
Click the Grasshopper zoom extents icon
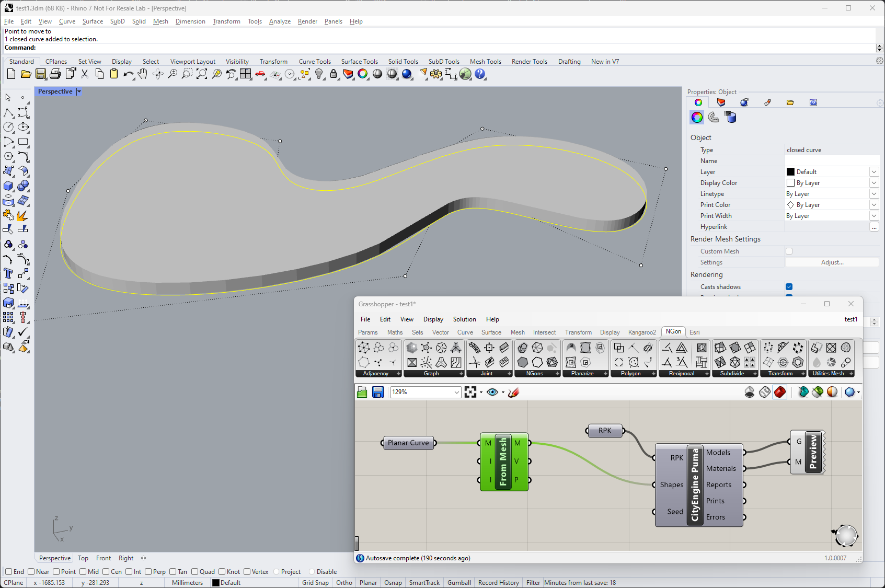pos(470,392)
